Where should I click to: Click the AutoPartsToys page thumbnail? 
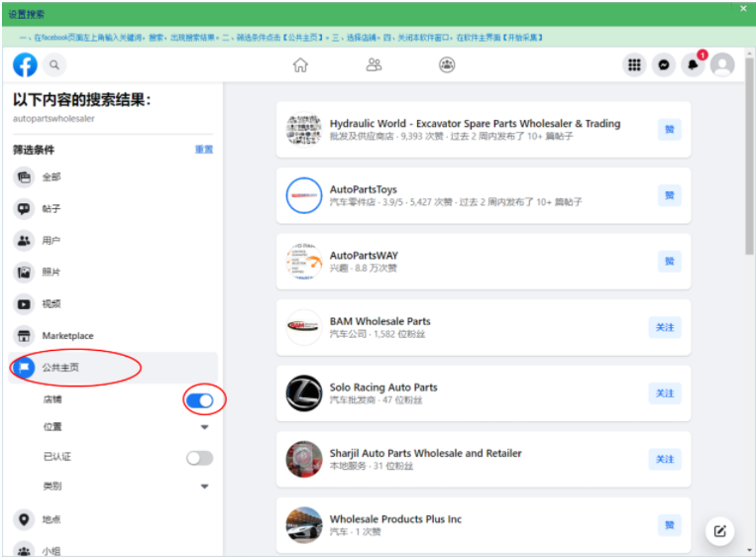click(304, 195)
